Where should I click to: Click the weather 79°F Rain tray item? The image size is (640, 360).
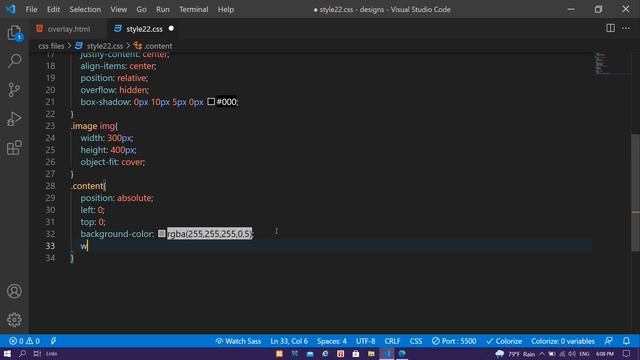516,353
